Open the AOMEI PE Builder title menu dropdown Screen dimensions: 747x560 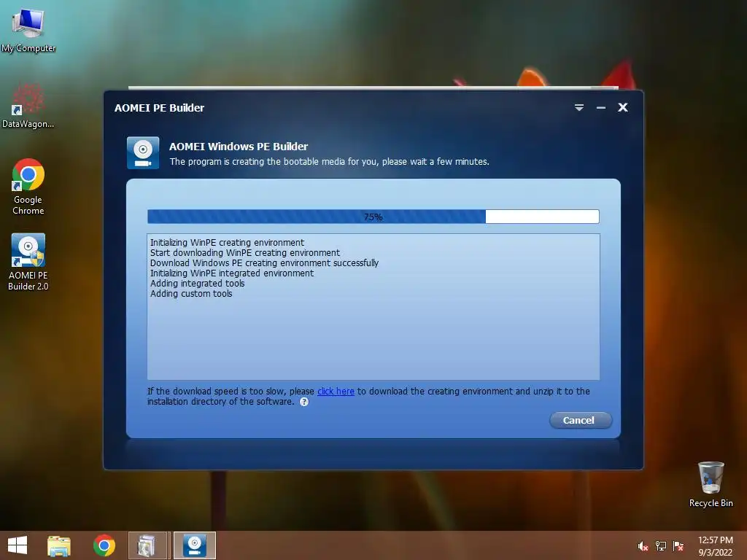tap(578, 108)
